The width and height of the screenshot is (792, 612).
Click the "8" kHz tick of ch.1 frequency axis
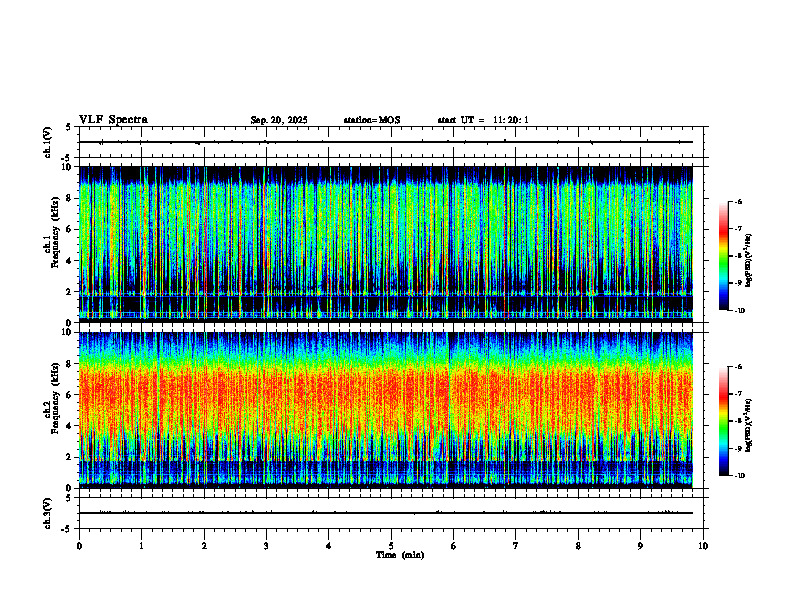(x=70, y=198)
